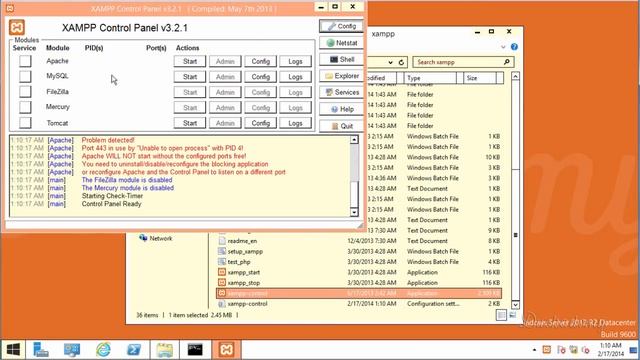Image resolution: width=640 pixels, height=360 pixels.
Task: Expand the Explorer ribbon chevron
Action: pos(503,47)
